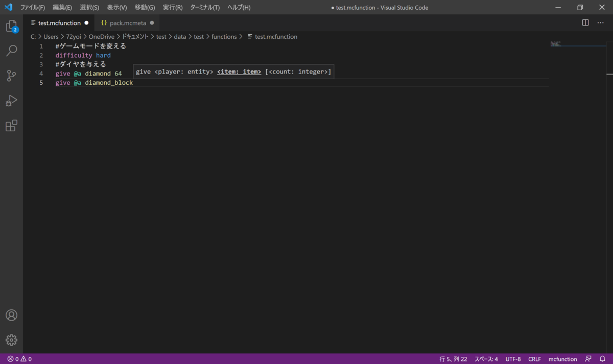Open the 実行(R) menu
The width and height of the screenshot is (613, 364).
pos(173,8)
